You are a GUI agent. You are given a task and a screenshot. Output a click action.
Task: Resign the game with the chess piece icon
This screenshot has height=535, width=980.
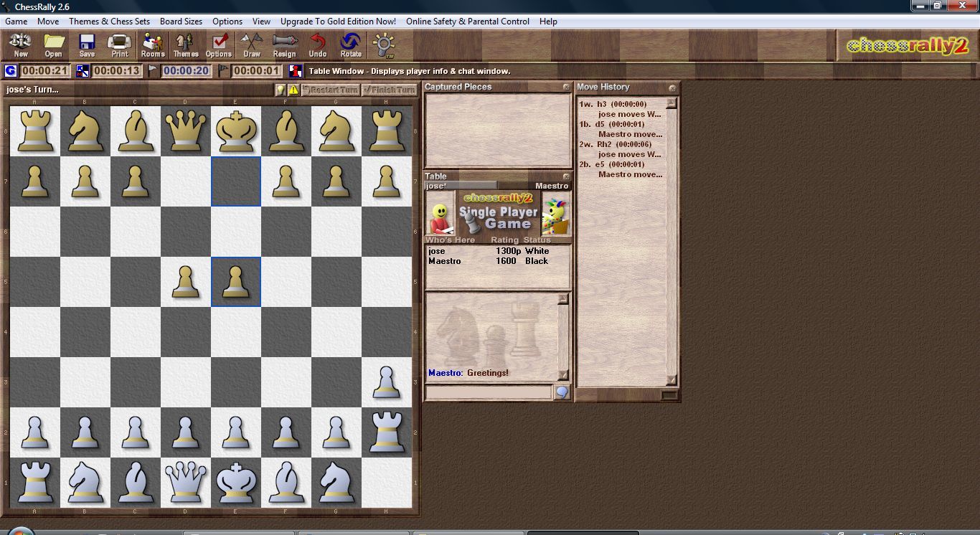(285, 44)
